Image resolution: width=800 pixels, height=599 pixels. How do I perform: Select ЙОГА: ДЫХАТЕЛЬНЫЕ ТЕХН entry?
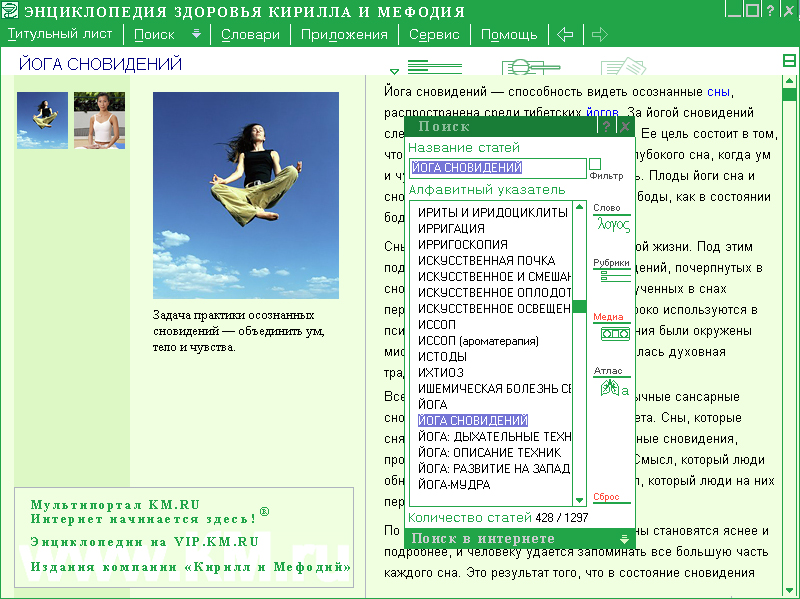click(x=494, y=437)
